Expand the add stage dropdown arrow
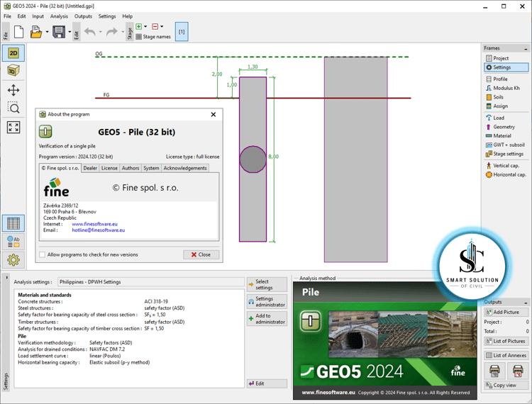This screenshot has width=532, height=404. click(145, 26)
